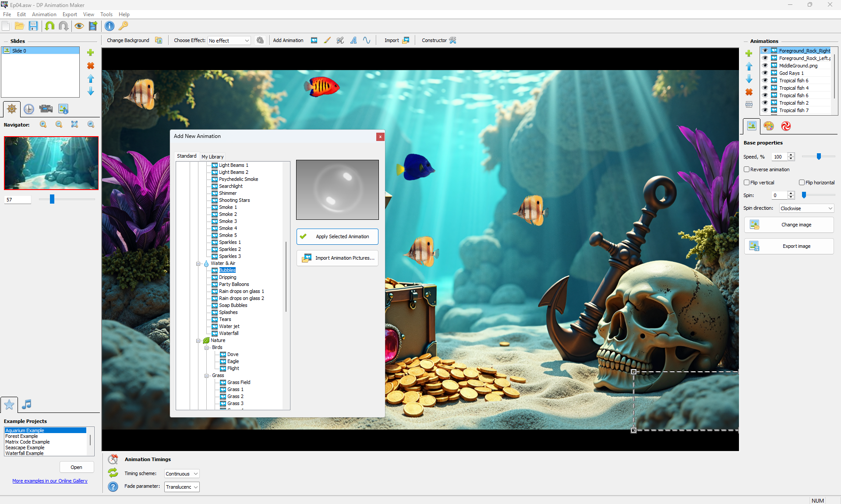The image size is (841, 504).
Task: Click Apply Selected Animation button
Action: pyautogui.click(x=337, y=236)
